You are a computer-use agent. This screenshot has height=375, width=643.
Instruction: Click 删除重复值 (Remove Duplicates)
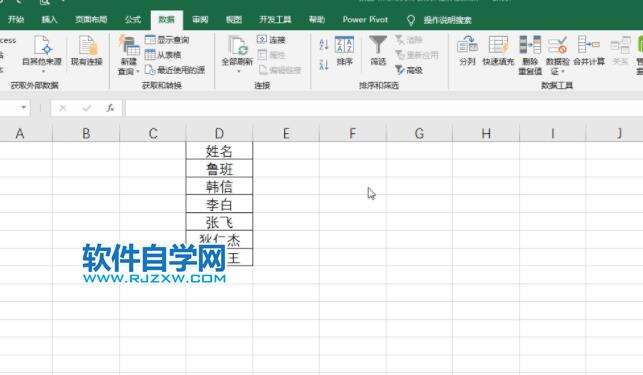coord(530,55)
